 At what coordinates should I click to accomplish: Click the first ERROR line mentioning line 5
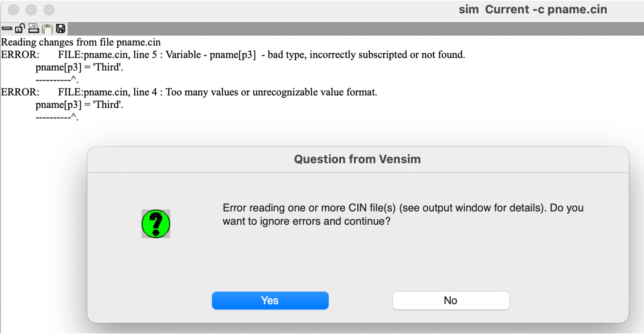point(233,55)
